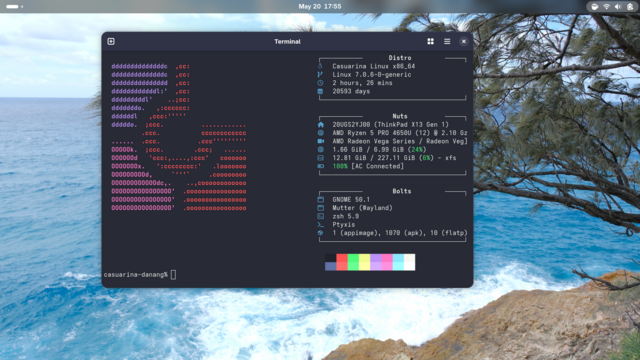Click the battery icon beside AC Connected
This screenshot has width=640, height=360.
pyautogui.click(x=321, y=166)
